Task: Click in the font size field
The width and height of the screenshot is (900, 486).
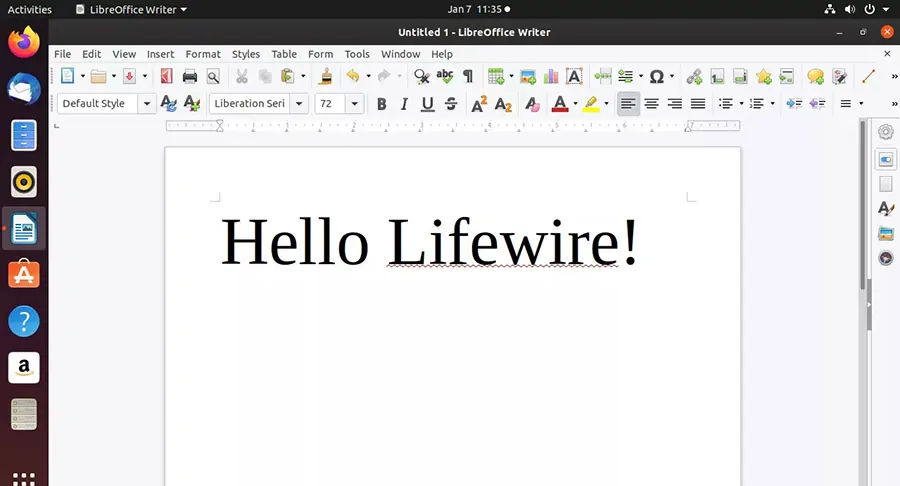Action: pyautogui.click(x=330, y=104)
